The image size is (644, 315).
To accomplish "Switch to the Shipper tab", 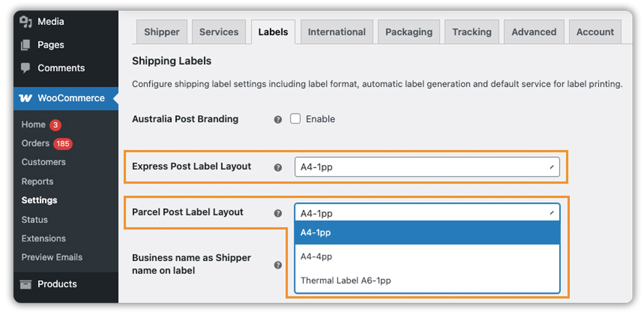I will pos(162,32).
